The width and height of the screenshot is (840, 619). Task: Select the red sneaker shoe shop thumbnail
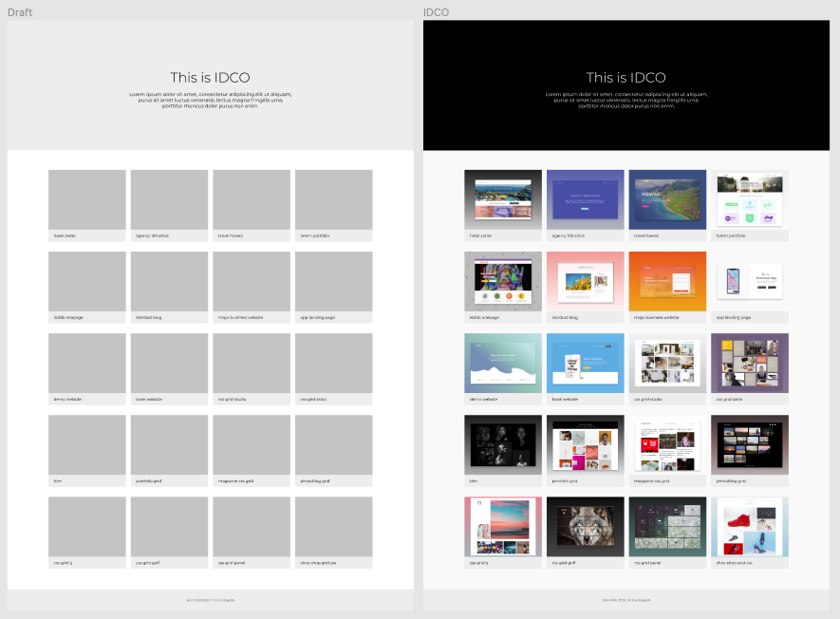(750, 527)
